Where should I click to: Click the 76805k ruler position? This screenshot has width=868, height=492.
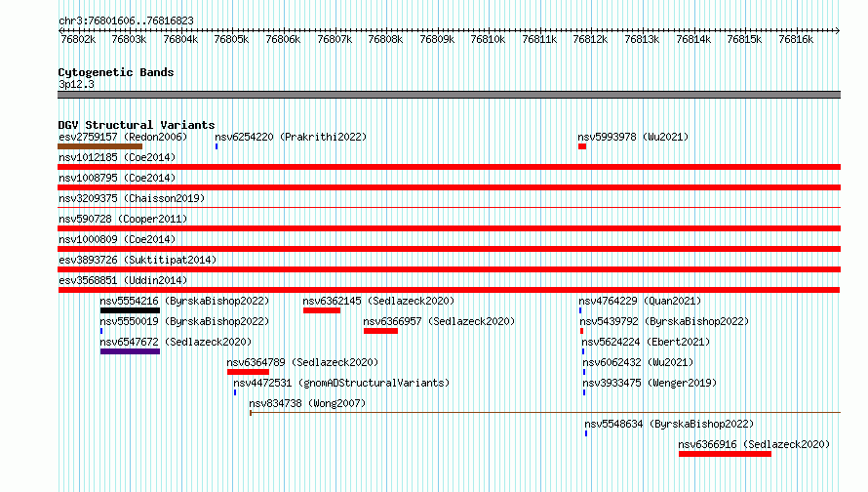(x=231, y=39)
